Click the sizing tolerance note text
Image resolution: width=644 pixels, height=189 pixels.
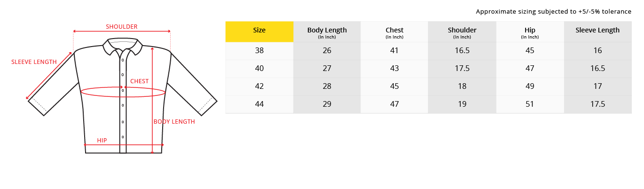(x=553, y=11)
